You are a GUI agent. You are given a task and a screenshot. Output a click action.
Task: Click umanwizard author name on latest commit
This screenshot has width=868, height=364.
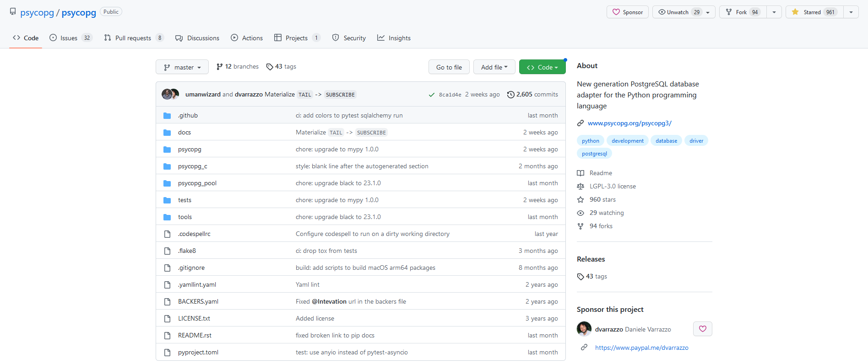pos(203,94)
